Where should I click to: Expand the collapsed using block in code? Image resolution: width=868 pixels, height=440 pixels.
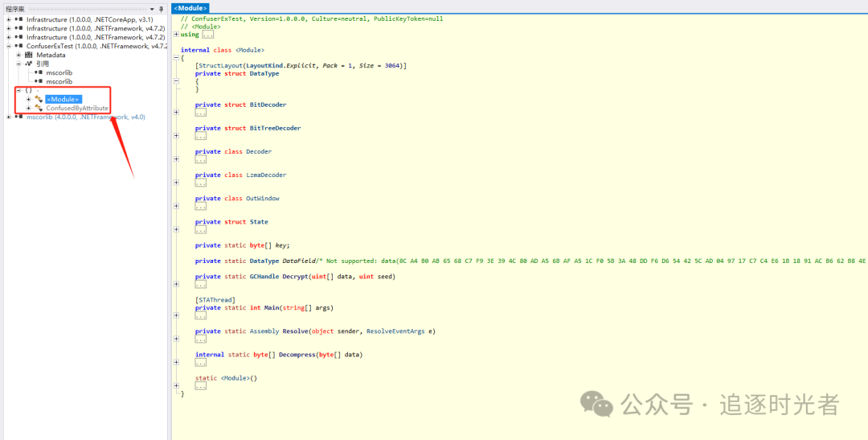177,35
